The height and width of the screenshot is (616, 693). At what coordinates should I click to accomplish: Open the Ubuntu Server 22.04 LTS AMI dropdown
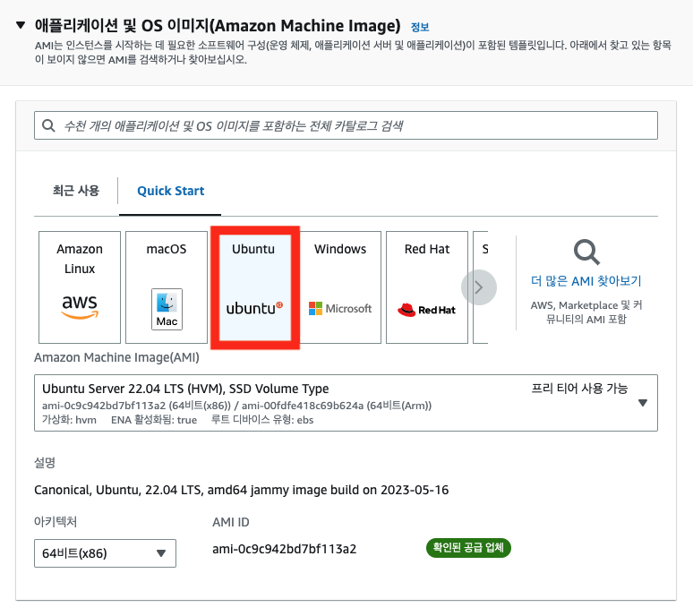pos(346,403)
